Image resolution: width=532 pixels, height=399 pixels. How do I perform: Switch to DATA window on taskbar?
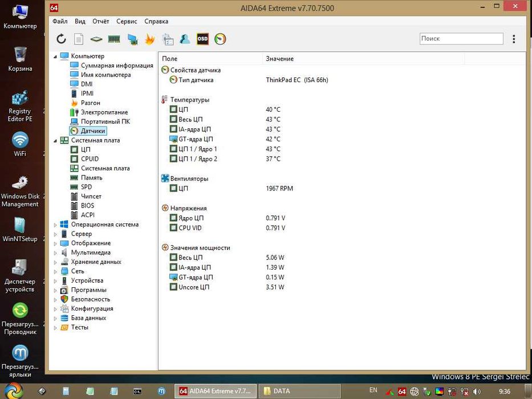[x=299, y=391]
